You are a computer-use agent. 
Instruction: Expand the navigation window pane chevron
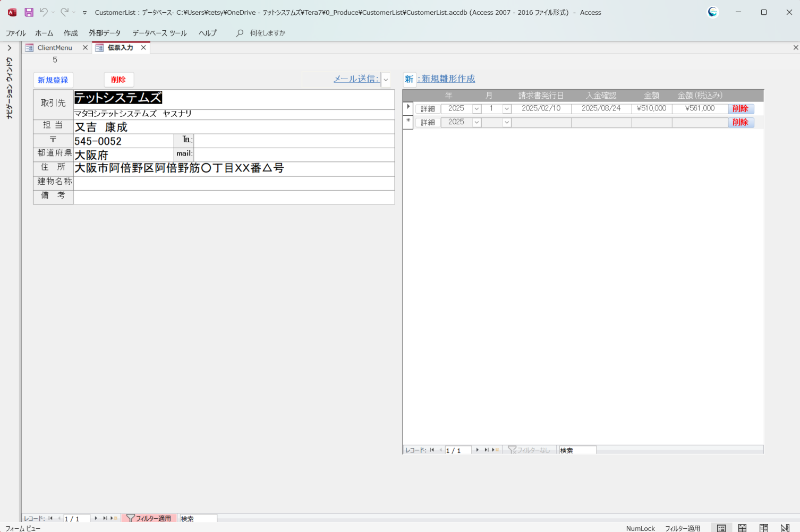click(9, 48)
